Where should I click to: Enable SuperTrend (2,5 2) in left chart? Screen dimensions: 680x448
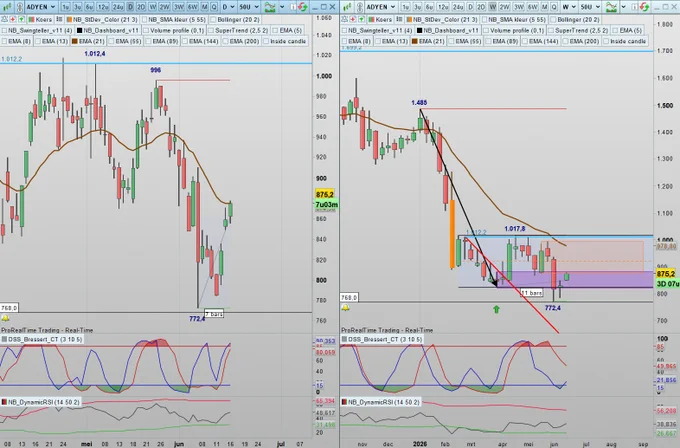coord(211,30)
